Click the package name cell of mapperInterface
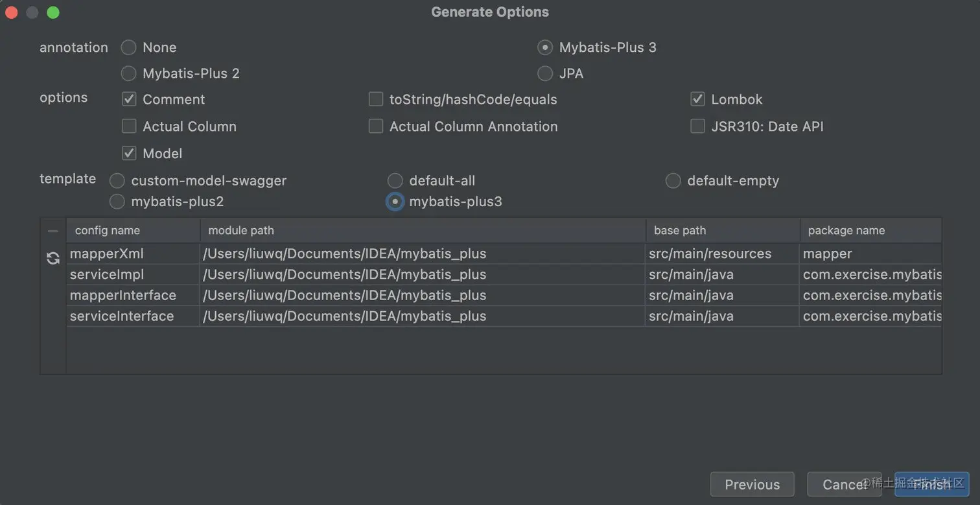980x505 pixels. 870,295
